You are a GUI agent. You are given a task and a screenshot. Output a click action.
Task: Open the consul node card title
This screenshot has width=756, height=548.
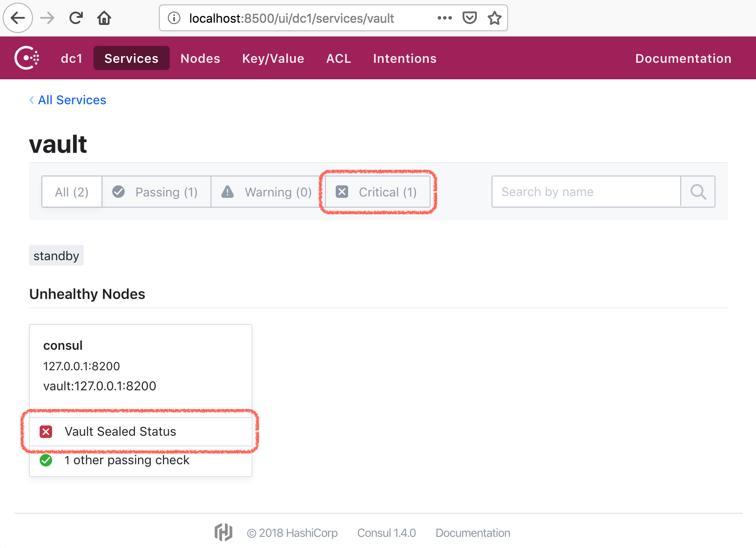tap(63, 345)
